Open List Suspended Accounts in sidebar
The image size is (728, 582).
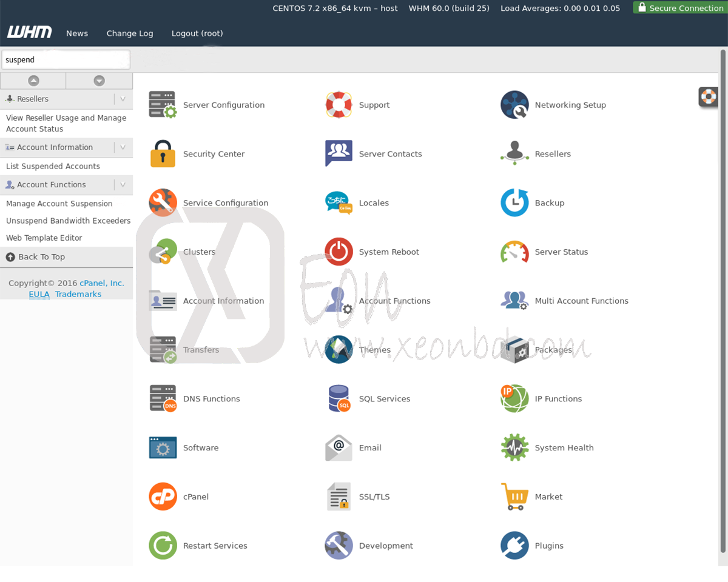pyautogui.click(x=53, y=166)
